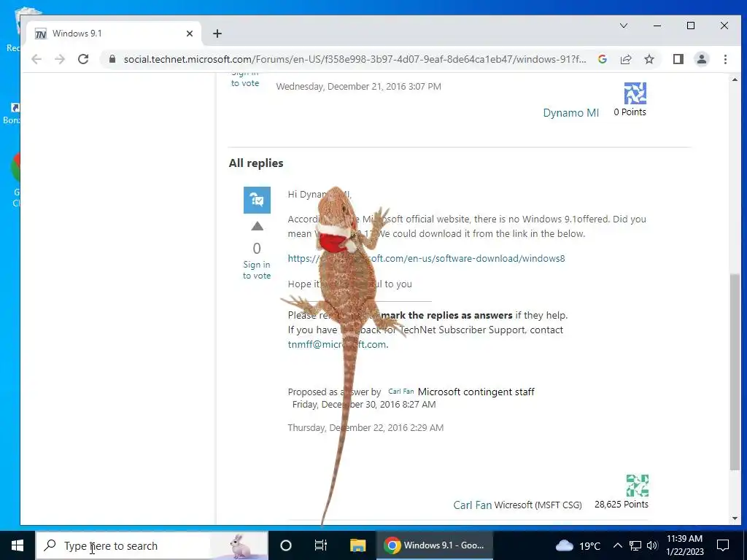
Task: Toggle the Chrome side panel icon
Action: click(678, 59)
